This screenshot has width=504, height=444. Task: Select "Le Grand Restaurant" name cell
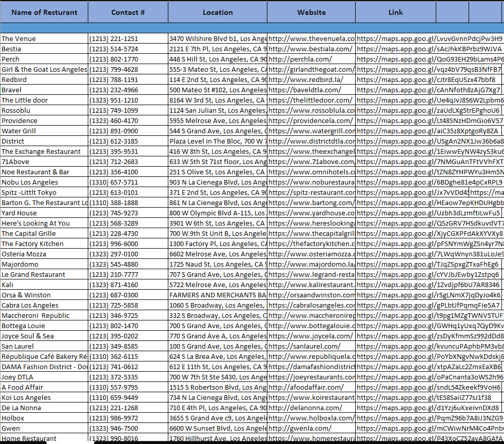click(44, 275)
